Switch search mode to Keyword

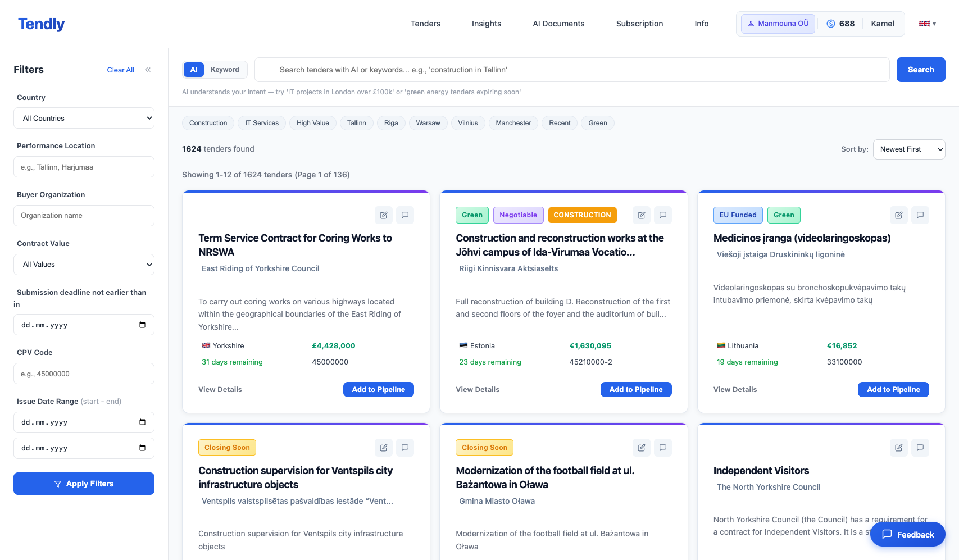225,70
